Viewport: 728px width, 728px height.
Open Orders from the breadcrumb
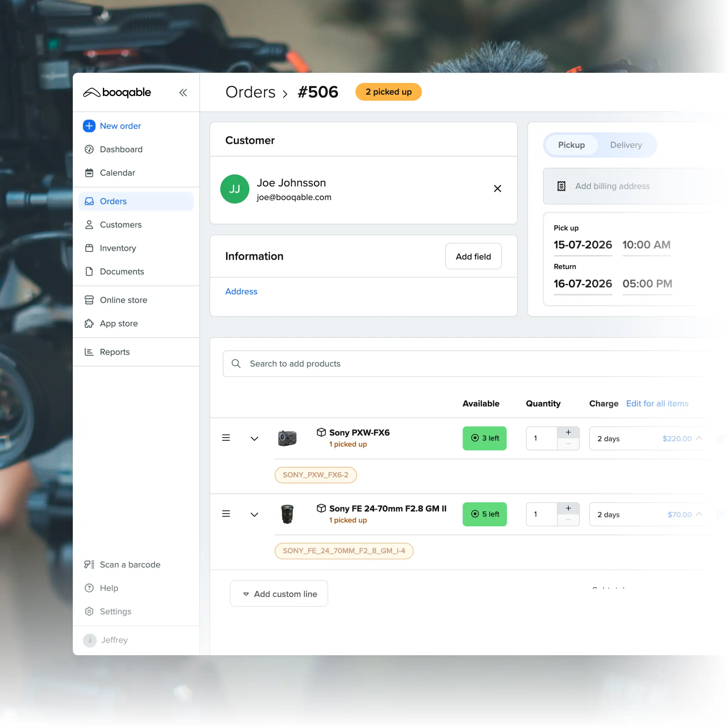click(250, 92)
